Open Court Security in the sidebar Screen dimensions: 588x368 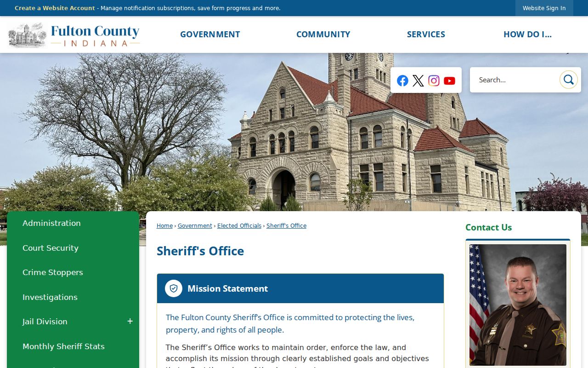pos(51,248)
